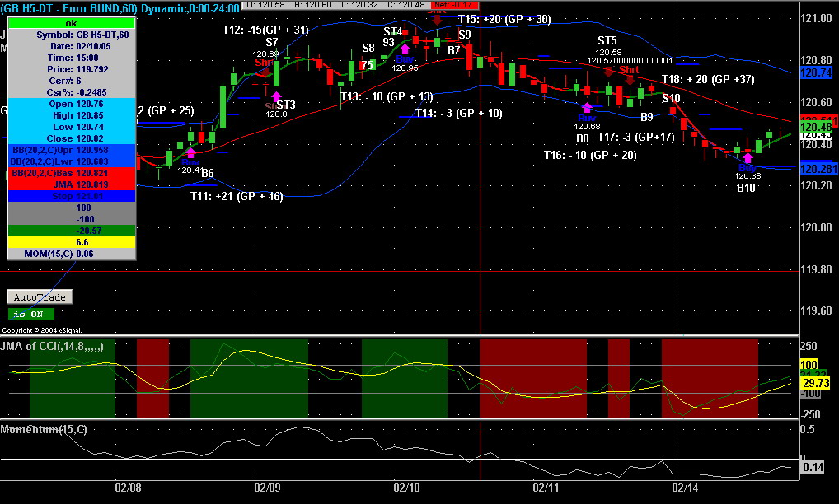
Task: Click the red BB(20,2,C)Bas 120.821 row
Action: point(71,173)
